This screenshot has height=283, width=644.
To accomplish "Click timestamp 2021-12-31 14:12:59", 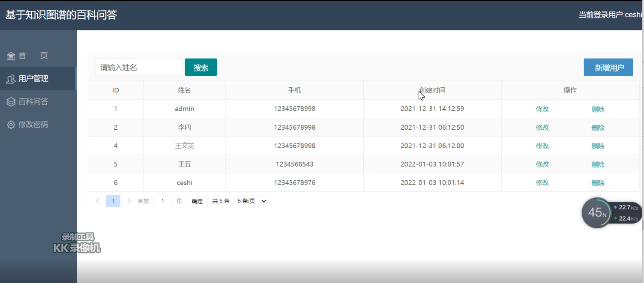I will tap(432, 109).
